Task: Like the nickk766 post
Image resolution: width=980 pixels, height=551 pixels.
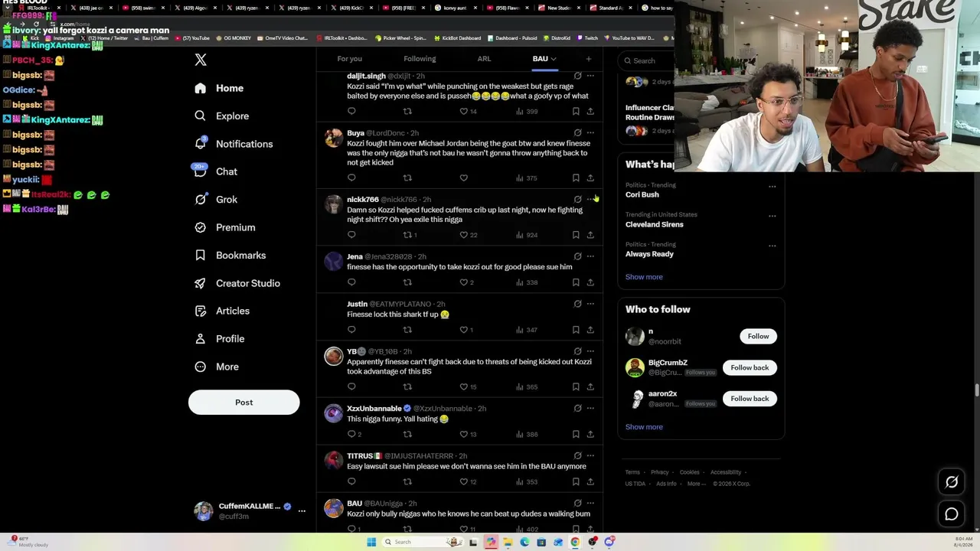Action: [x=464, y=235]
